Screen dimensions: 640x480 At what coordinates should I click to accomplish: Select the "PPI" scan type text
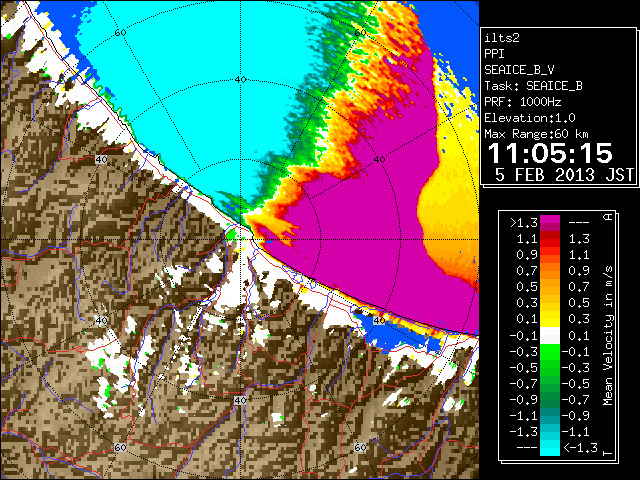tap(494, 54)
